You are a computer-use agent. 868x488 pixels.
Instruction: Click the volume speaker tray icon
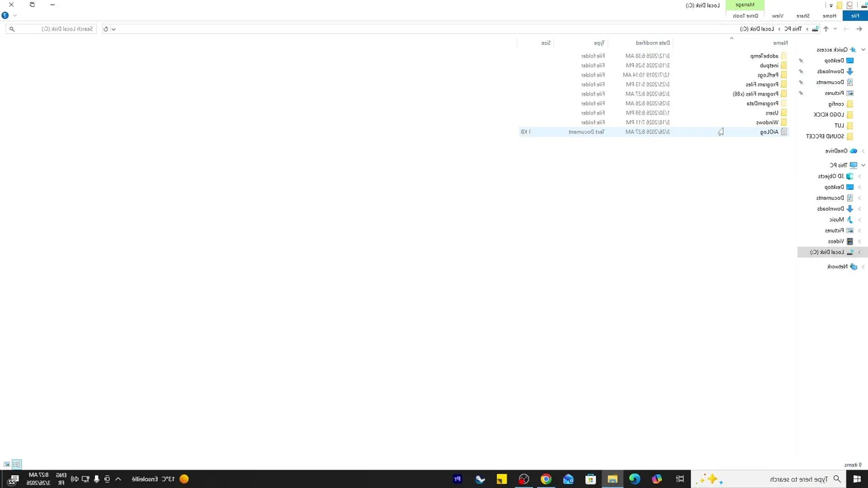(x=74, y=479)
